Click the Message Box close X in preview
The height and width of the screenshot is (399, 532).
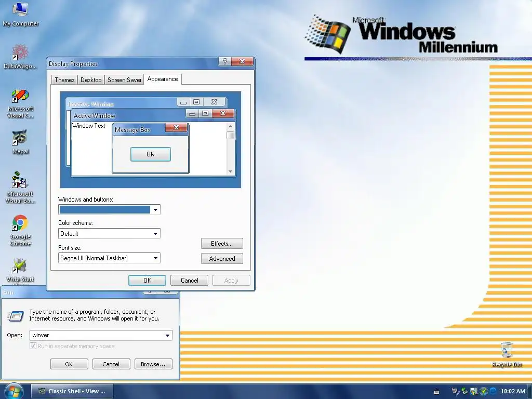coord(176,127)
